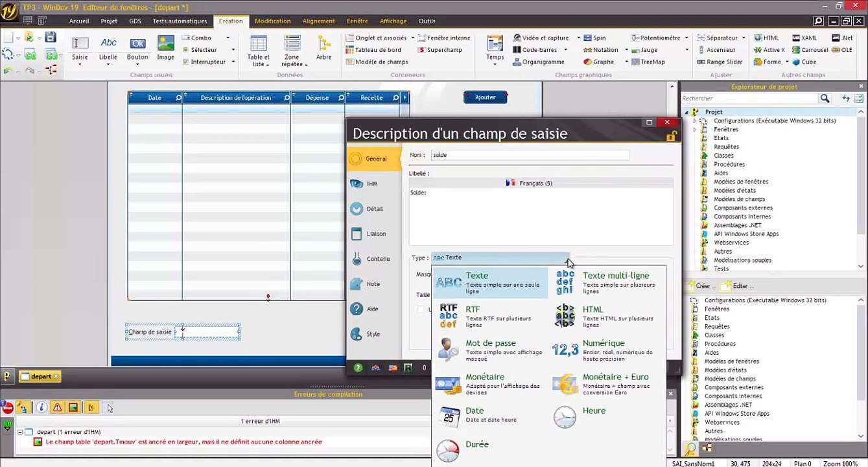Open the Potentiomètre dropdown arrow
This screenshot has width=868, height=467.
(686, 38)
